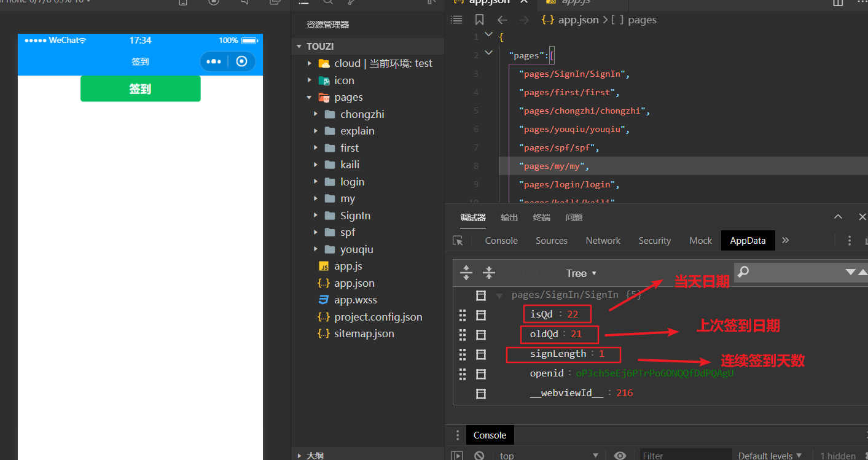Switch to the 终端 tab
Image resolution: width=868 pixels, height=460 pixels.
[542, 217]
